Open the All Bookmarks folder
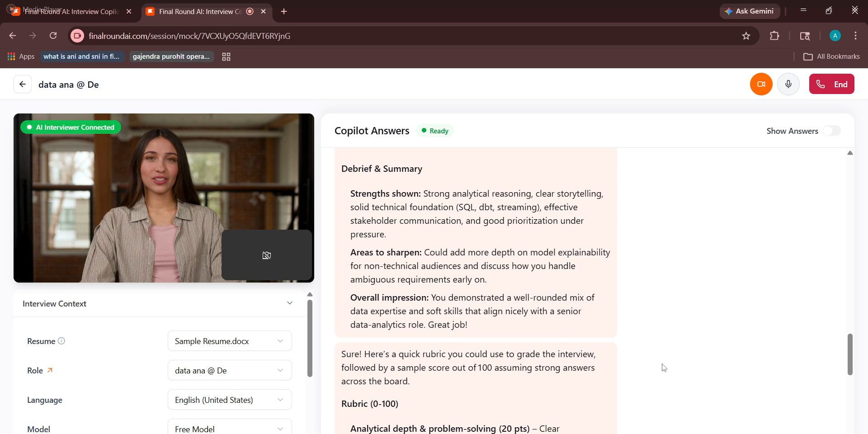868x434 pixels. pyautogui.click(x=832, y=57)
